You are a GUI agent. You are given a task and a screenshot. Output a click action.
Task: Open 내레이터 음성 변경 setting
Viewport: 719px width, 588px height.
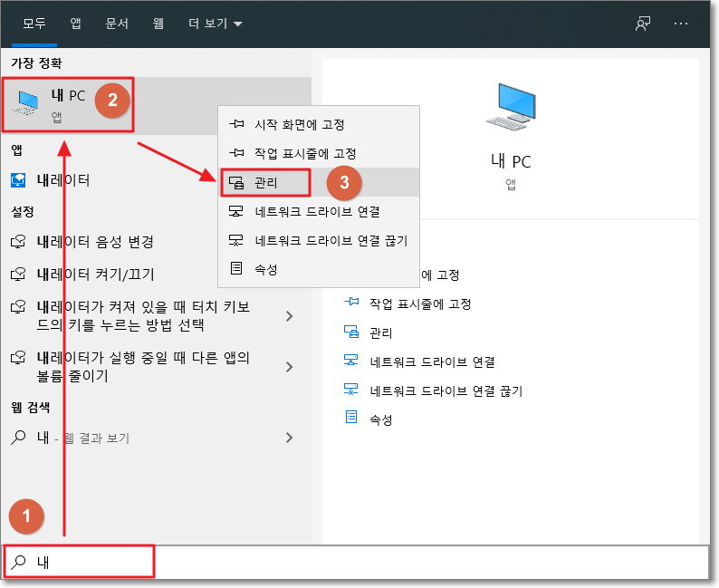(x=156, y=242)
